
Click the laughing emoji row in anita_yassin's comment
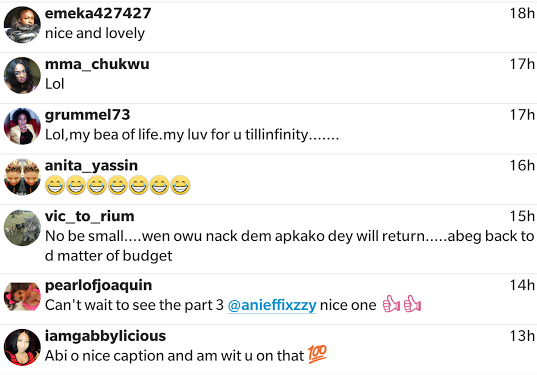pyautogui.click(x=118, y=185)
